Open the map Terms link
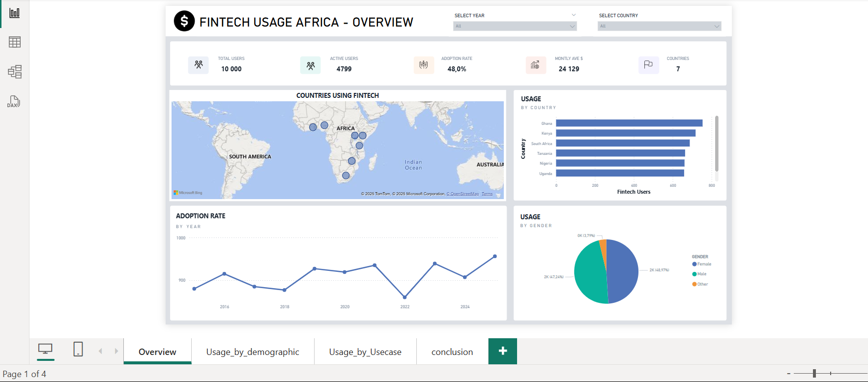This screenshot has width=868, height=382. pyautogui.click(x=487, y=194)
